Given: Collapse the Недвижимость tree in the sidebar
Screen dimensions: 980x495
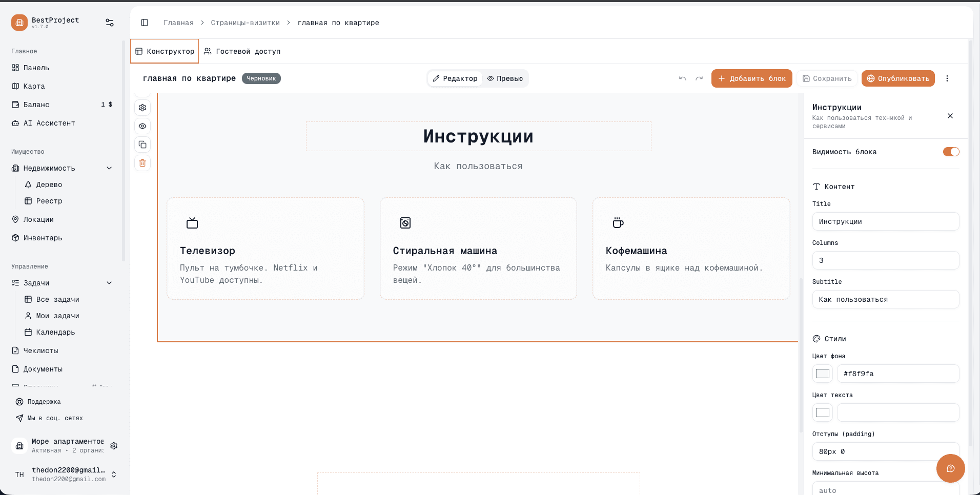Looking at the screenshot, I should [109, 168].
